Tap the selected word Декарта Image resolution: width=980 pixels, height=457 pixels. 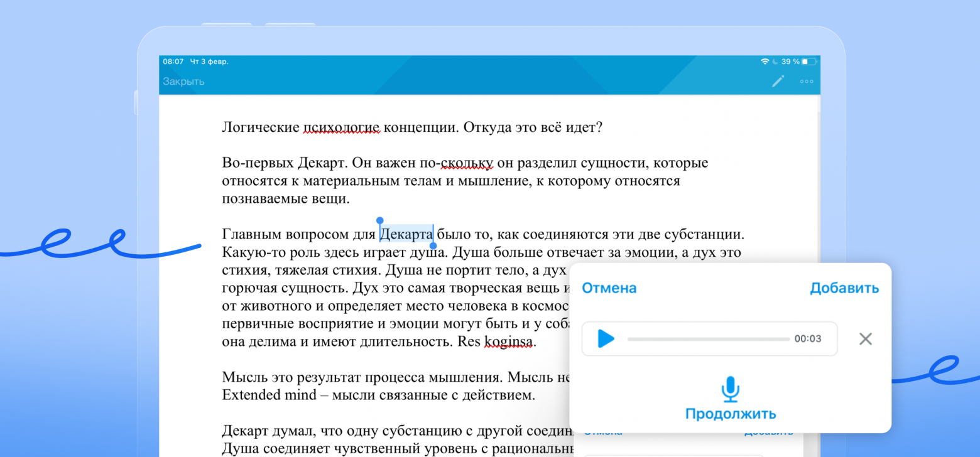pyautogui.click(x=406, y=235)
